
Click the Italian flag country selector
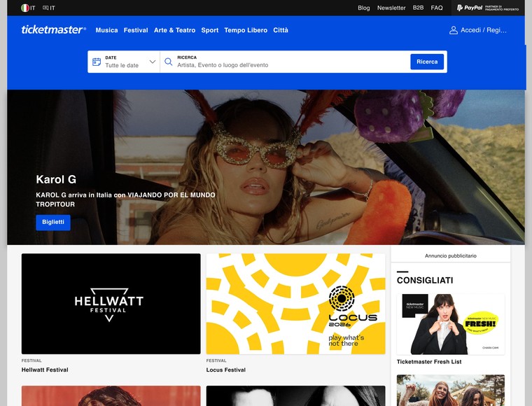pyautogui.click(x=28, y=8)
